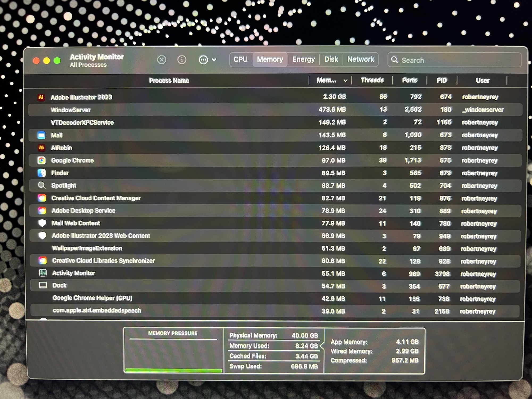Click the stop process X icon
The image size is (532, 399).
161,60
